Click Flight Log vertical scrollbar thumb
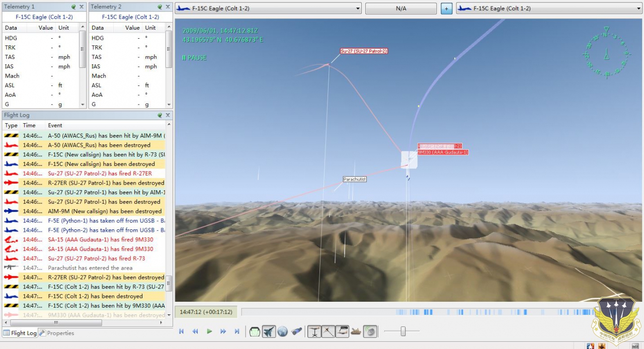 click(169, 283)
